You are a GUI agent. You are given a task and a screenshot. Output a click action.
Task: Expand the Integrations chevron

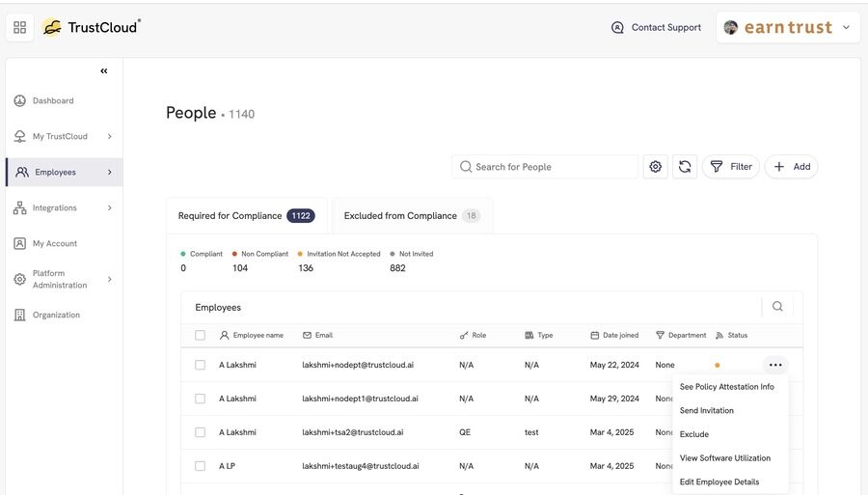110,207
